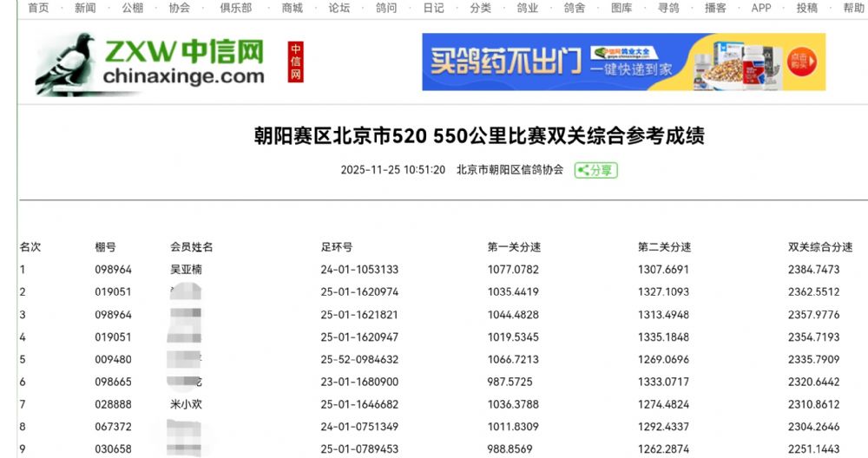Click 投稿 in the top navigation
This screenshot has height=458, width=868.
pyautogui.click(x=806, y=8)
